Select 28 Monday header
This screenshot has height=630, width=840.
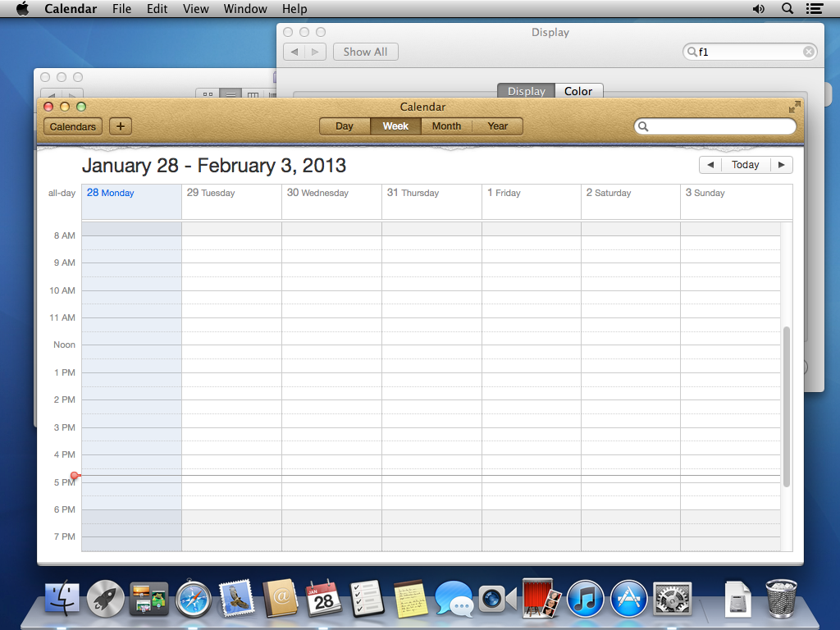111,193
